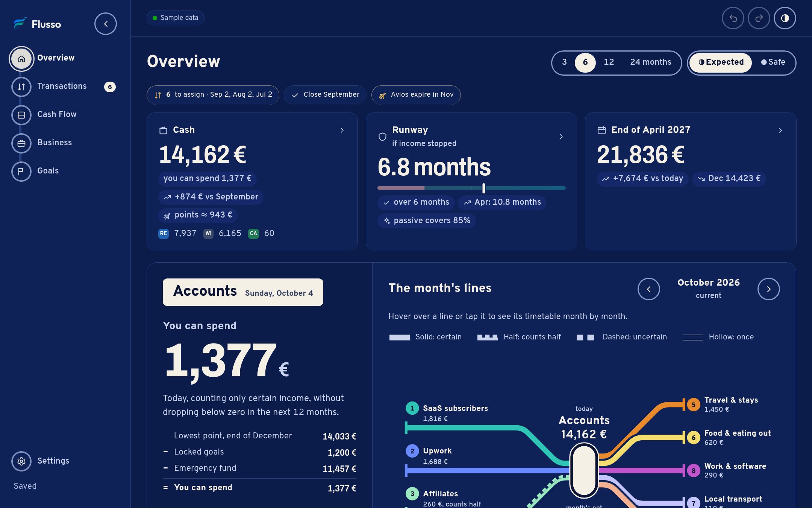Expand the Cash card chevron
The image size is (812, 508).
[342, 130]
